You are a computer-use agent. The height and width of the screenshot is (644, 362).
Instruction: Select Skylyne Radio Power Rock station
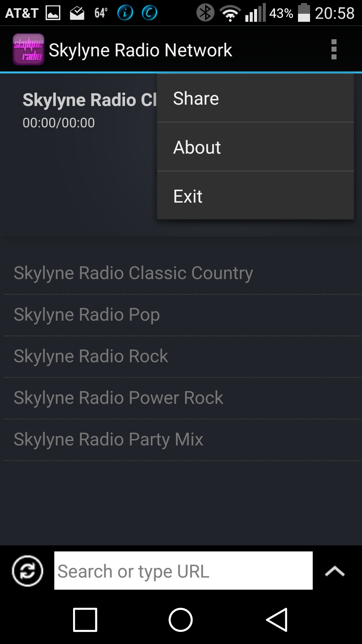(119, 397)
